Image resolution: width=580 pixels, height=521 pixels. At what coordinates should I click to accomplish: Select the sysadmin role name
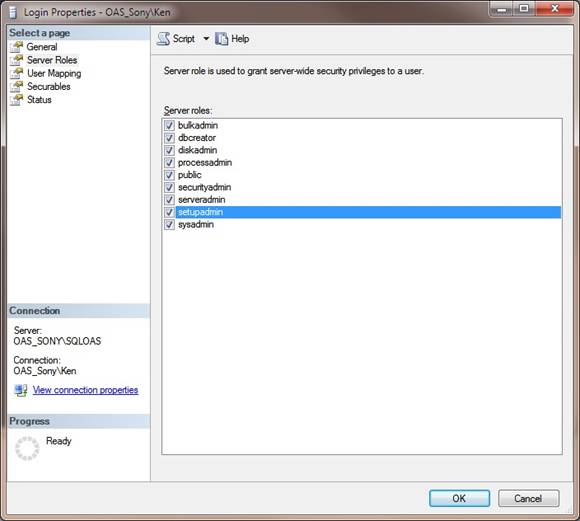pyautogui.click(x=196, y=225)
